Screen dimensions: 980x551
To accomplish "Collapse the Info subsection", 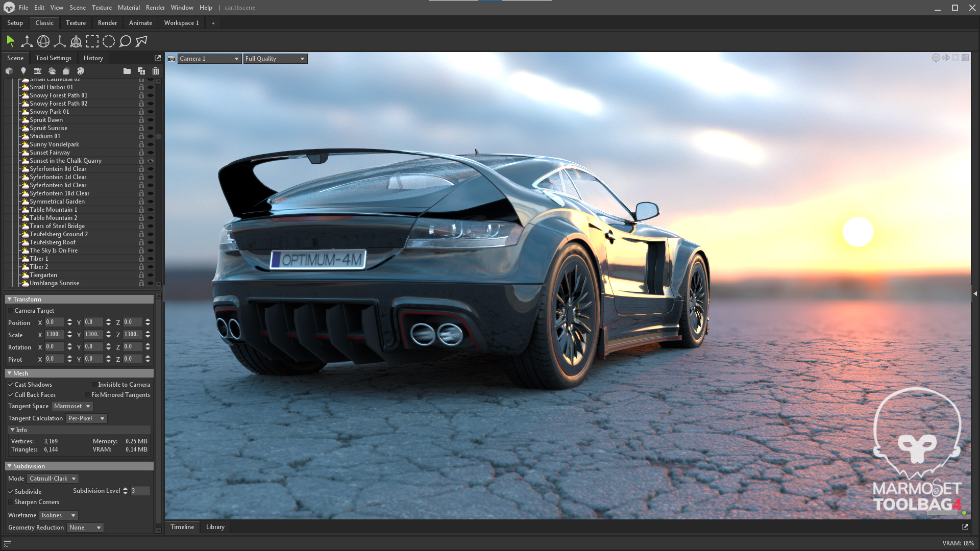I will [12, 430].
